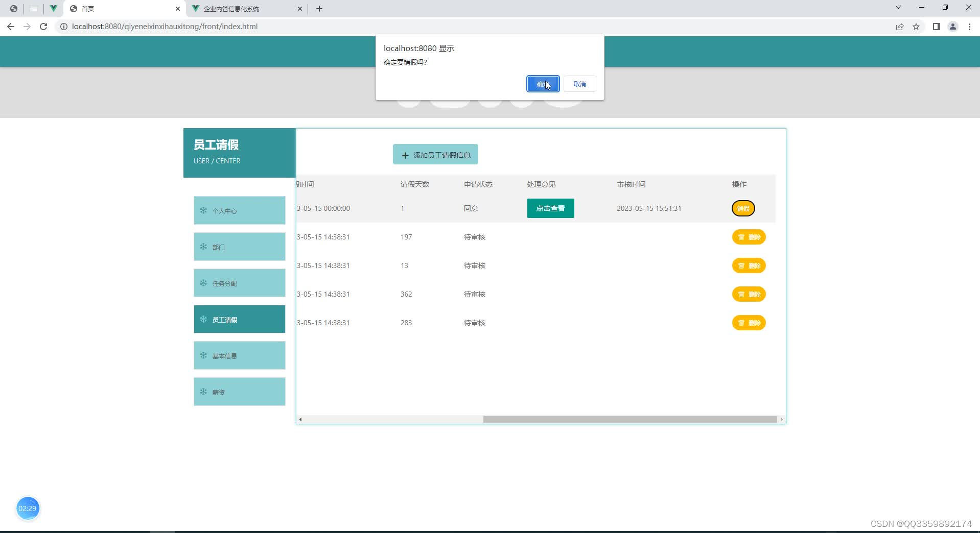Reload the current page
The image size is (980, 533).
click(43, 27)
